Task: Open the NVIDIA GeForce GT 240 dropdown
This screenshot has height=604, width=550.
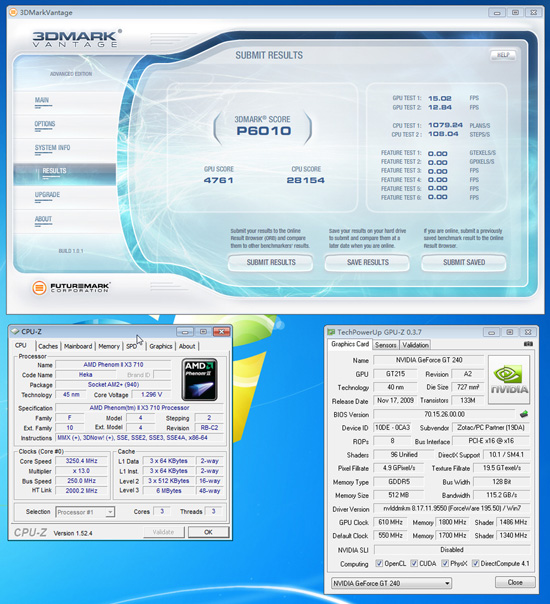Action: pos(391,583)
